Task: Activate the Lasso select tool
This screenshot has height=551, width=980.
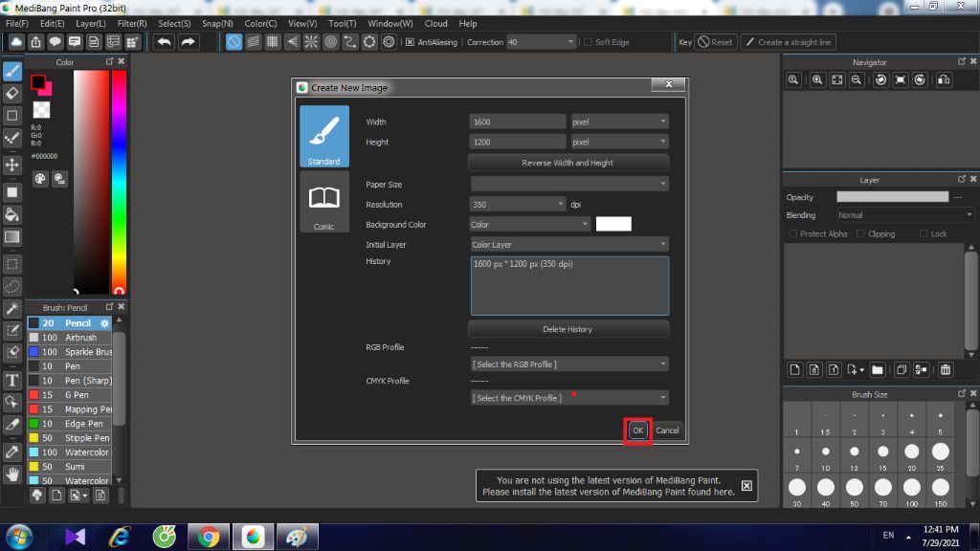Action: tap(11, 287)
